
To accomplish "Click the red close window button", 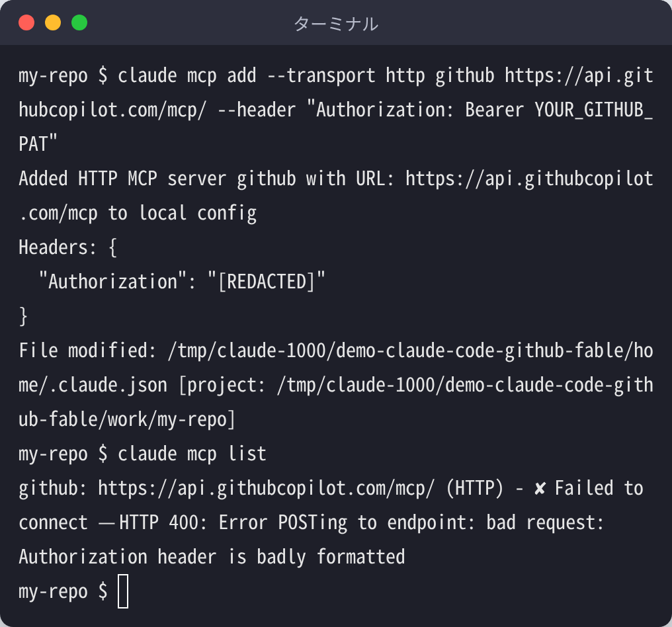I will (x=26, y=22).
